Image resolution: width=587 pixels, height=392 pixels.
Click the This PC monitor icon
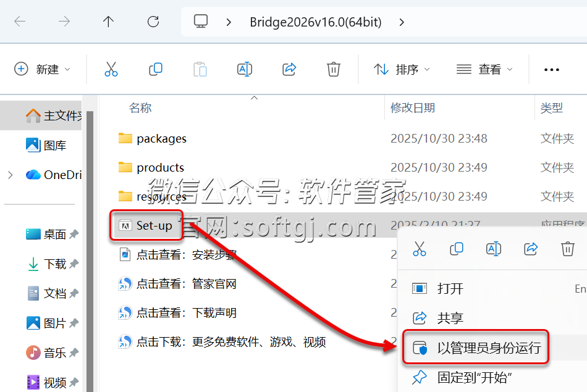[x=201, y=22]
